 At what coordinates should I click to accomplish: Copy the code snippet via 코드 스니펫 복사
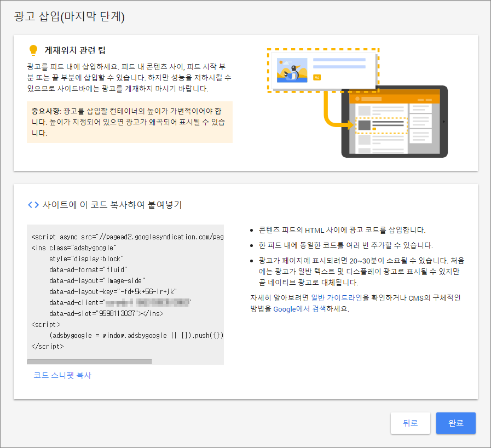coord(62,375)
